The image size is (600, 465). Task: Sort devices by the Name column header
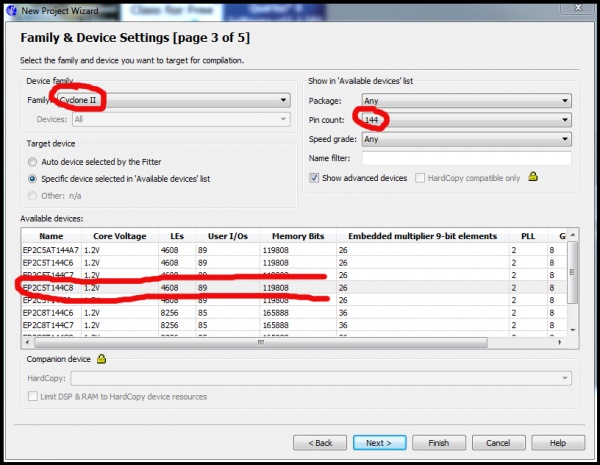point(51,236)
